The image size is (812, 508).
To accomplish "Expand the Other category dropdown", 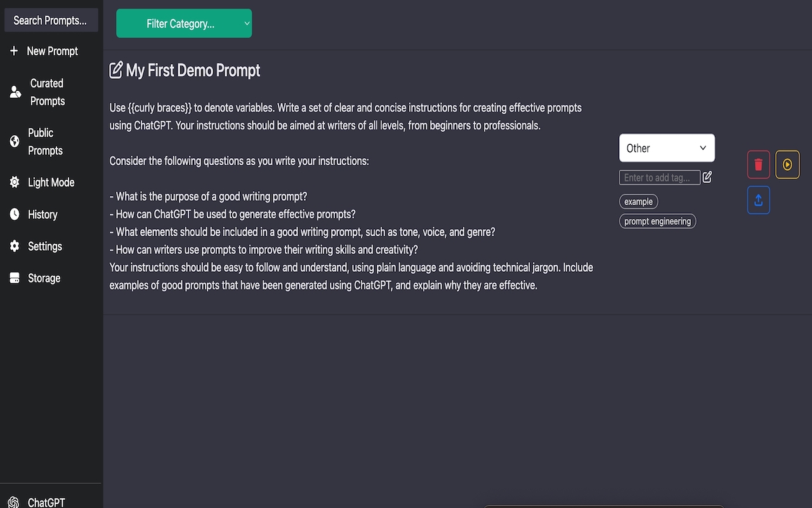I will (x=667, y=148).
